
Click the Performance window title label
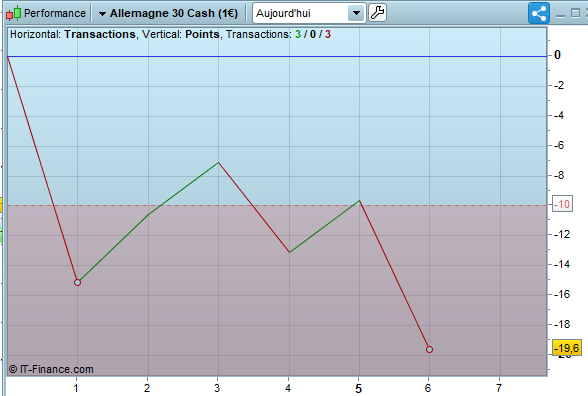click(x=55, y=13)
